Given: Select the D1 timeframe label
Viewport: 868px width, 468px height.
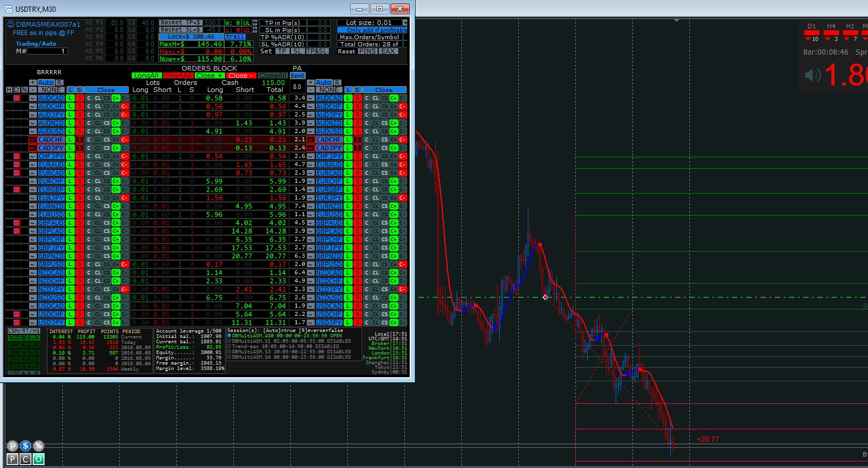Looking at the screenshot, I should [811, 26].
